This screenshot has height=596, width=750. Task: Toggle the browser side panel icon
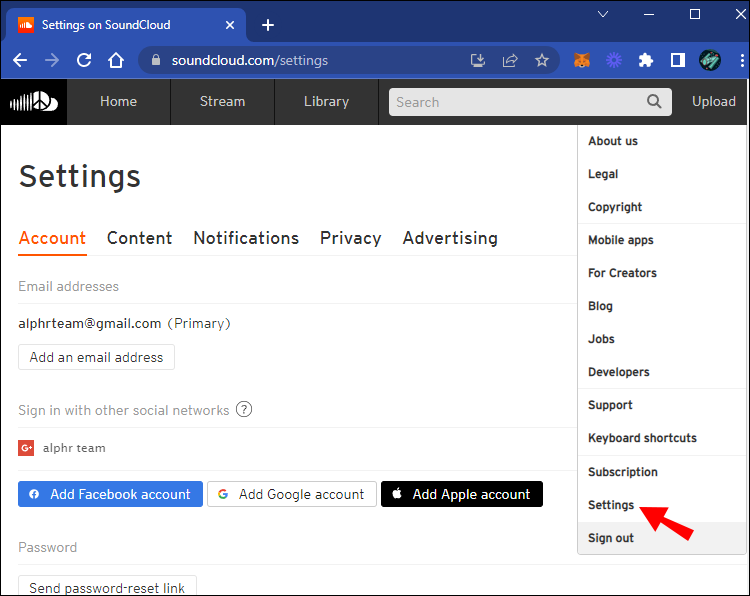[677, 60]
